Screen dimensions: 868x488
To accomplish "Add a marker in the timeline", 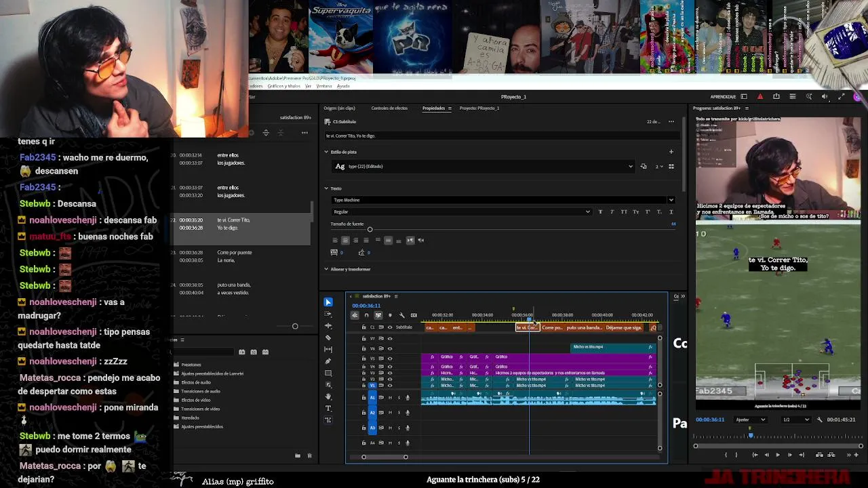I will [390, 315].
